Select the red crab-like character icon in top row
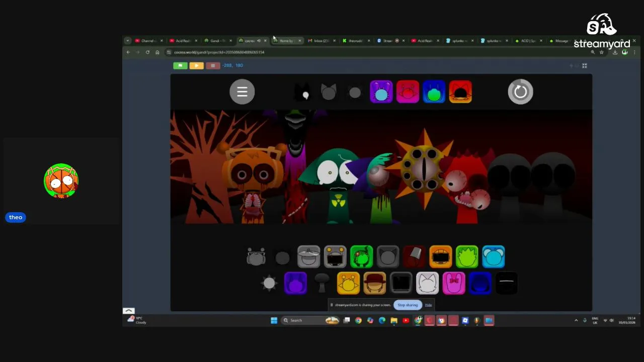644x362 pixels. [x=408, y=92]
